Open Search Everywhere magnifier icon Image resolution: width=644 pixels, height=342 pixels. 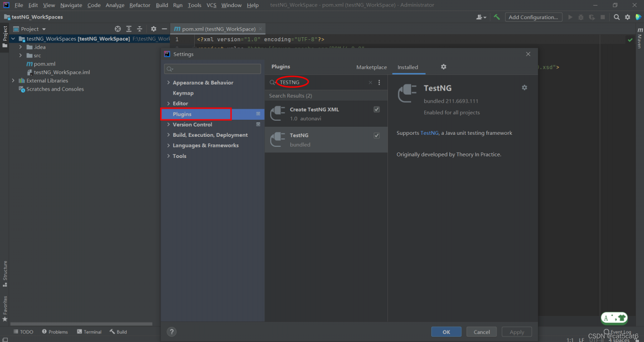(617, 17)
